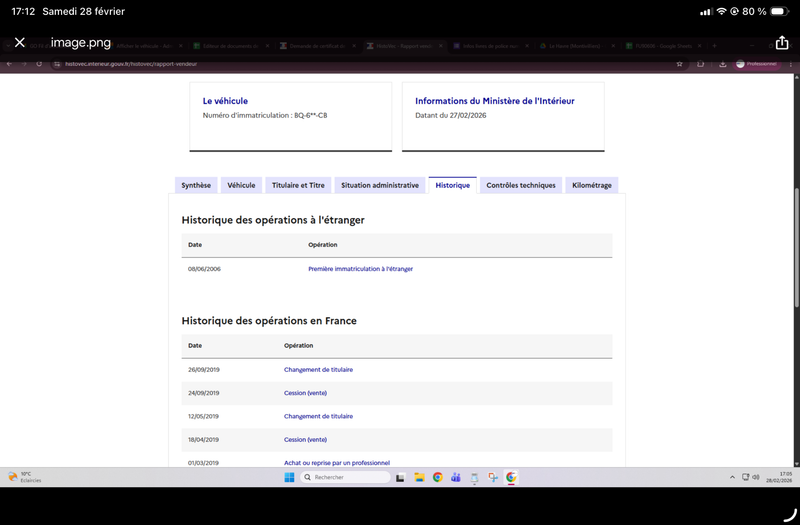Click Première immatriculation à l'étranger link
Image resolution: width=800 pixels, height=525 pixels.
tap(360, 269)
